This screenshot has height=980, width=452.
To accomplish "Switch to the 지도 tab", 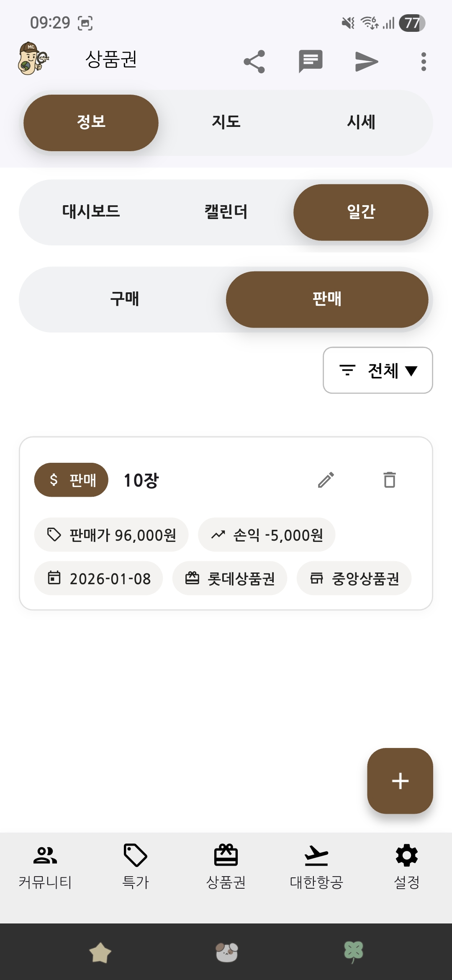I will pyautogui.click(x=226, y=122).
